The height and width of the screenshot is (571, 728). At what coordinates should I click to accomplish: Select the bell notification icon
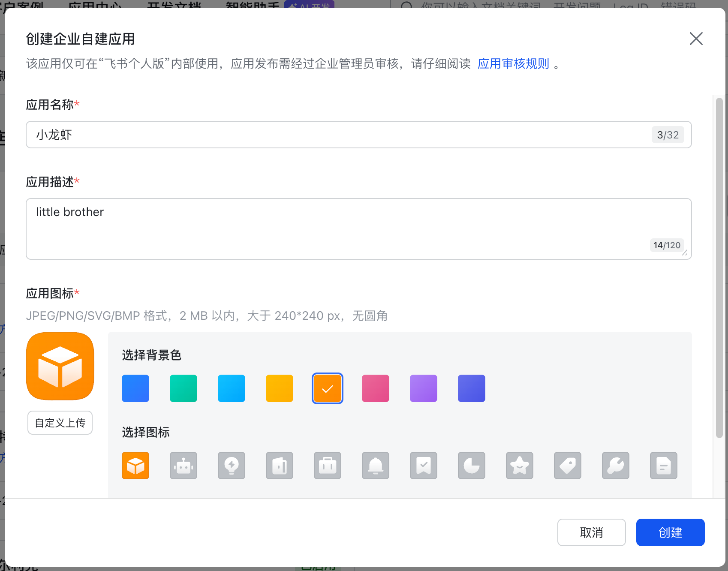(x=376, y=466)
